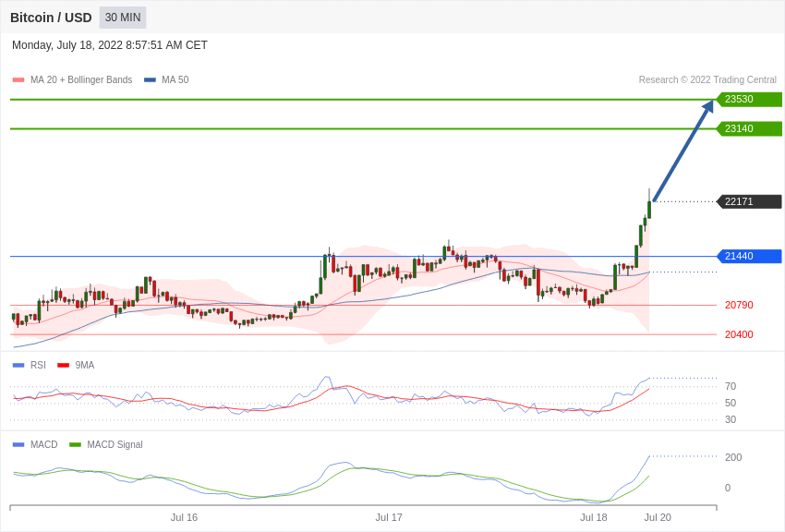The image size is (785, 532).
Task: Click the RSI 30 level label
Action: (x=731, y=420)
